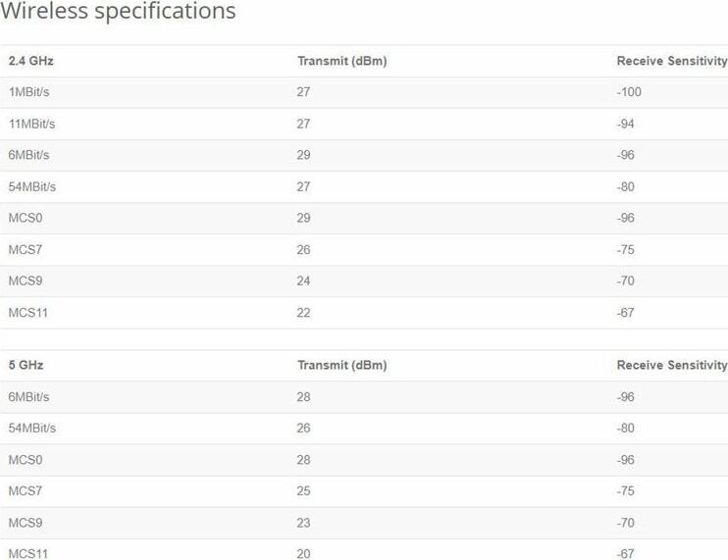Select the MCS0 label in 2.4 GHz table
Viewport: 728px width, 560px height.
[26, 219]
